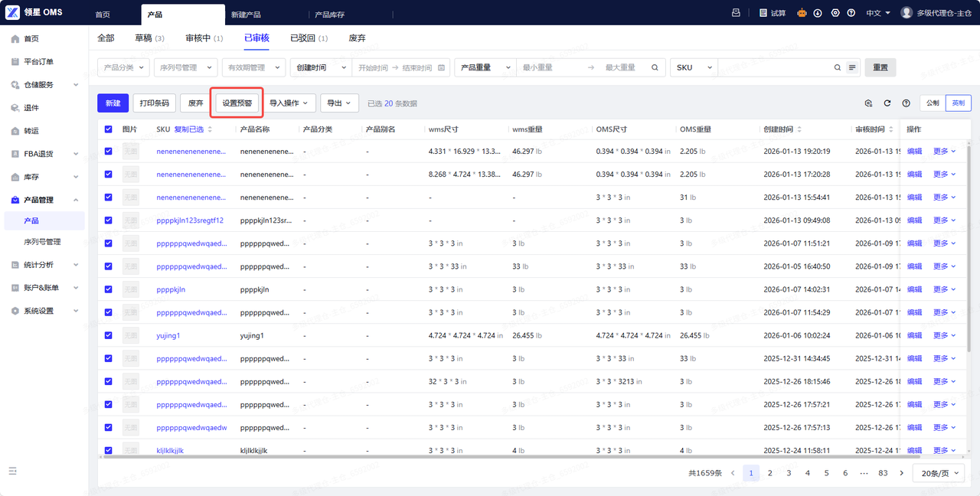The width and height of the screenshot is (980, 496).
Task: Open the 产品分类 filter dropdown
Action: click(x=123, y=67)
